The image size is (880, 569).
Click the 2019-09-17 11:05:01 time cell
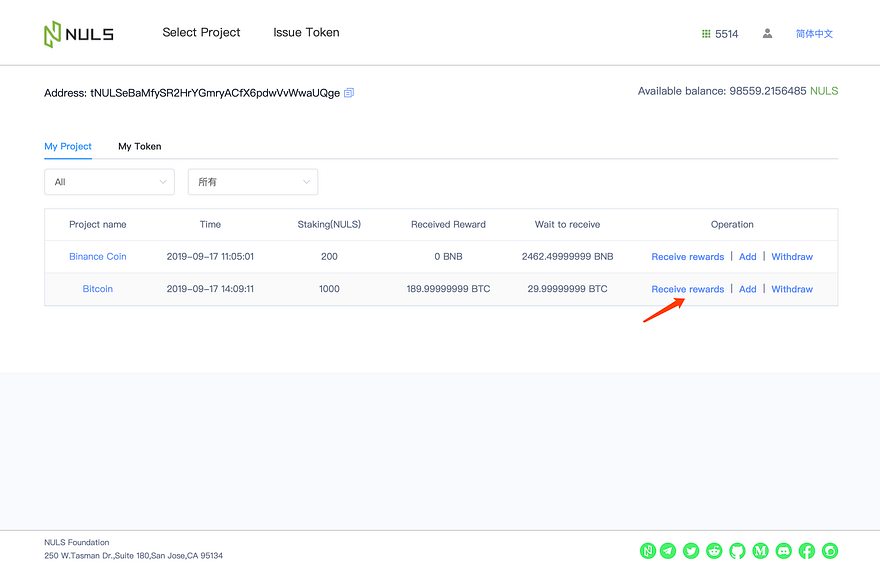coord(210,256)
